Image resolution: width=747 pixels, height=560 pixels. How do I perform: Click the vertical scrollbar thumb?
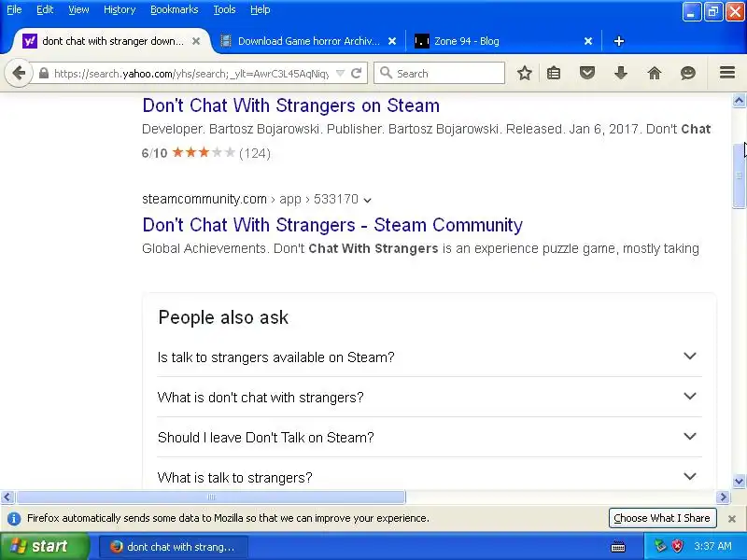(x=739, y=175)
